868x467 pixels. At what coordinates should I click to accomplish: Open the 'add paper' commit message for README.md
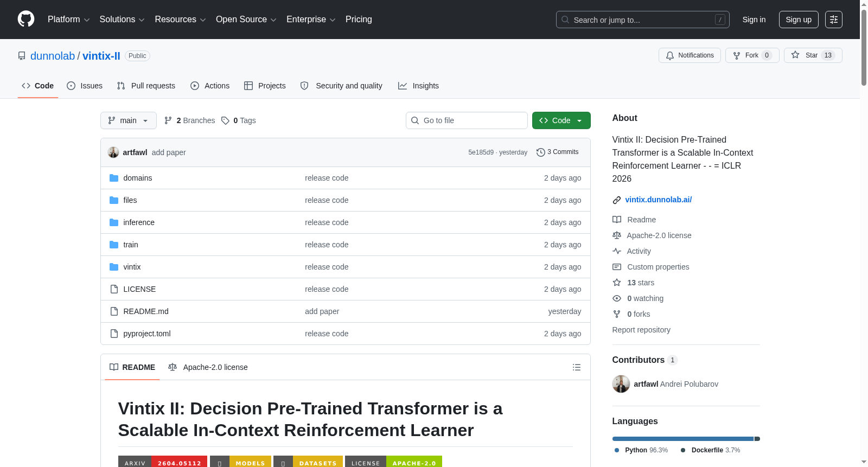tap(322, 311)
